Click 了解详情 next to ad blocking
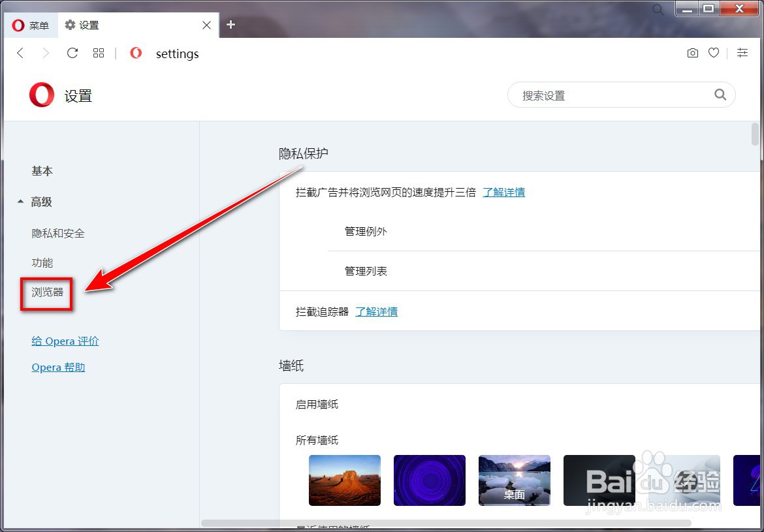Screen dimensions: 764x532 [503, 192]
